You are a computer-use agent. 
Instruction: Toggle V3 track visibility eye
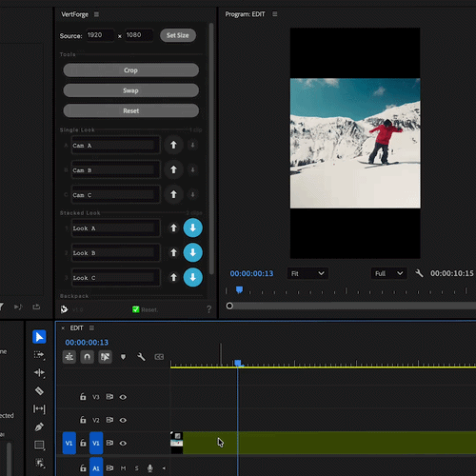coord(123,397)
